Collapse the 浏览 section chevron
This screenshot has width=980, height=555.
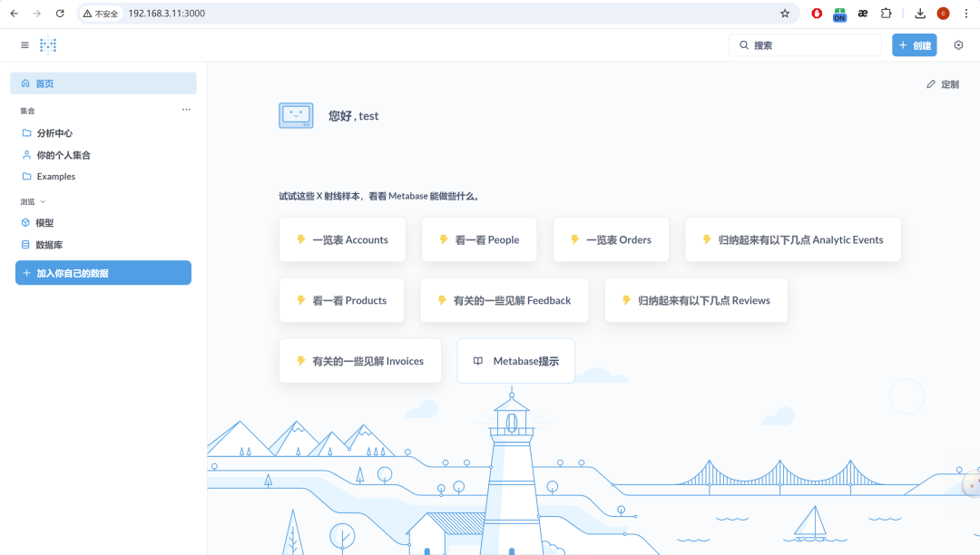[x=43, y=201]
